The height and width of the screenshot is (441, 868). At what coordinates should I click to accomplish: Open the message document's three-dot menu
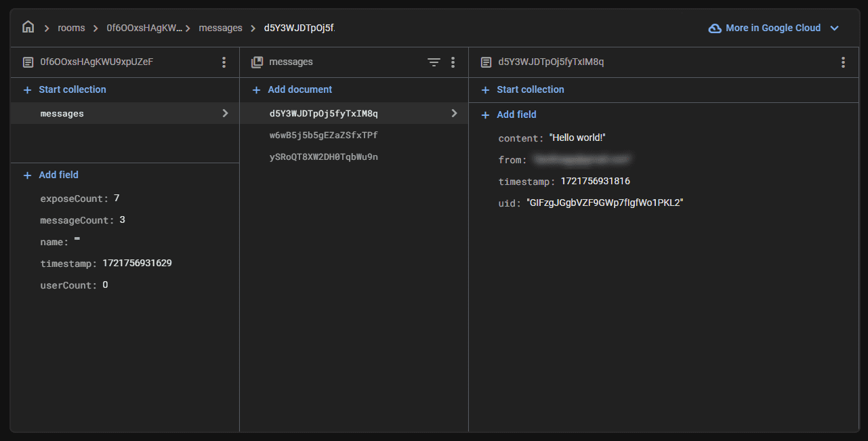843,62
